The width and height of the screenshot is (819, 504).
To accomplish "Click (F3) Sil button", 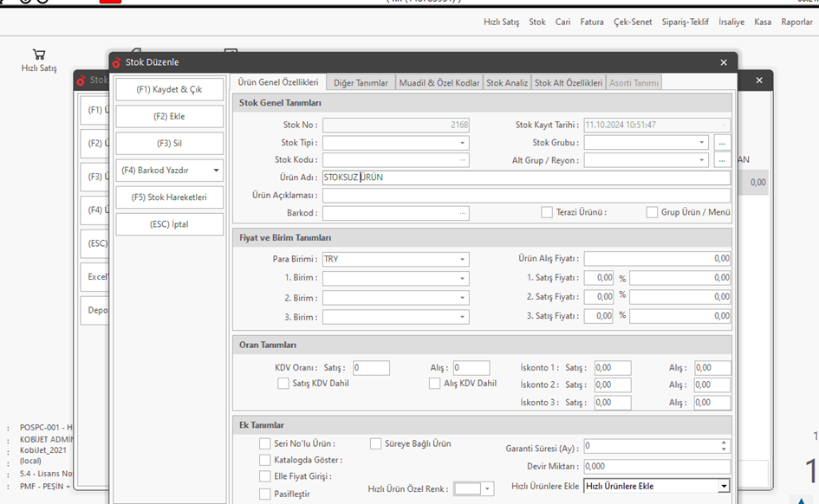I will (x=169, y=144).
